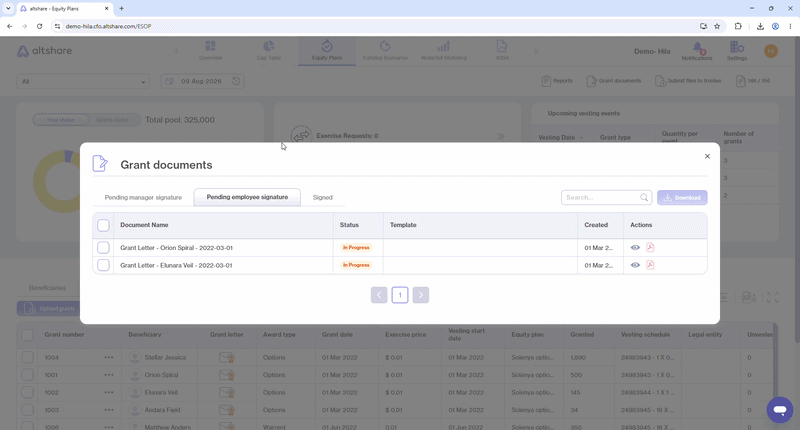Image resolution: width=800 pixels, height=430 pixels.
Task: Go to previous page of documents
Action: coord(379,295)
